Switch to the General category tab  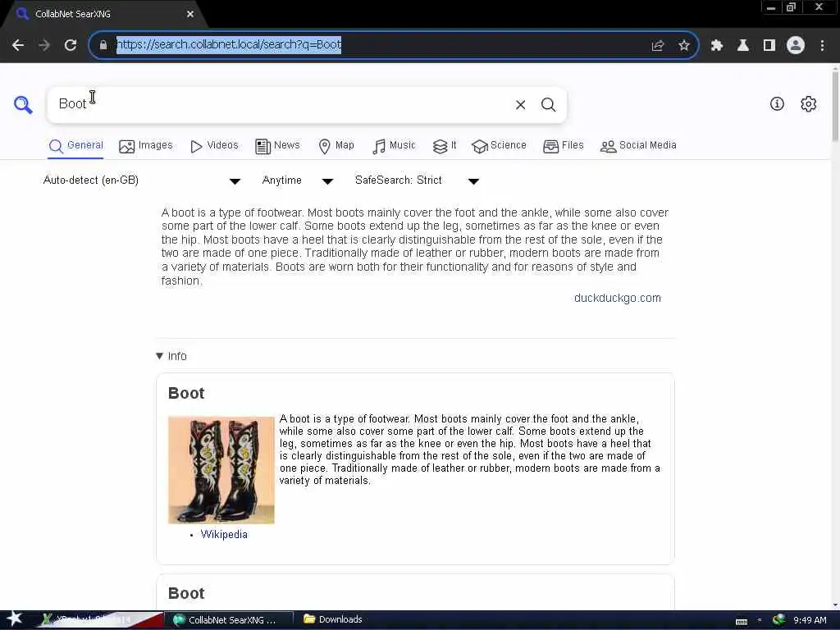tap(75, 146)
